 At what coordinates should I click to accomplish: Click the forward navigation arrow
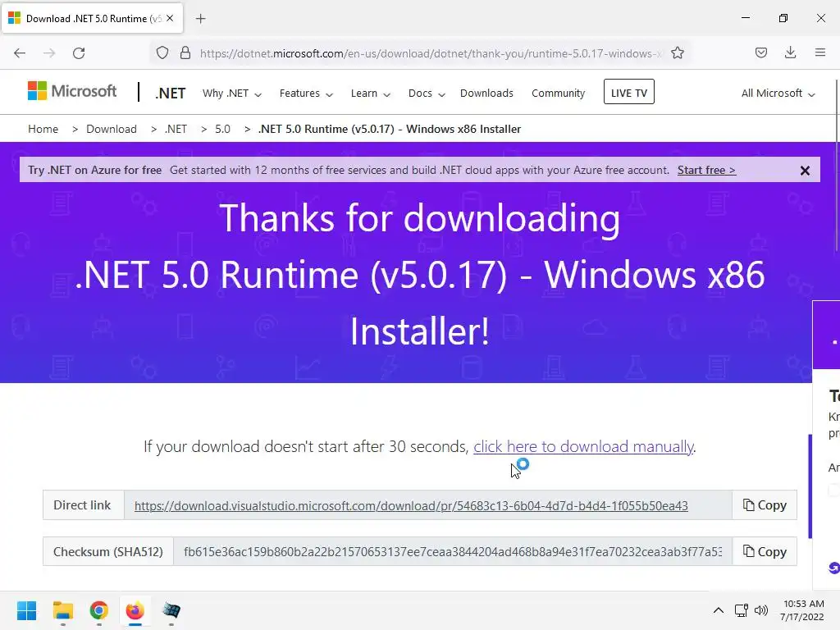49,53
